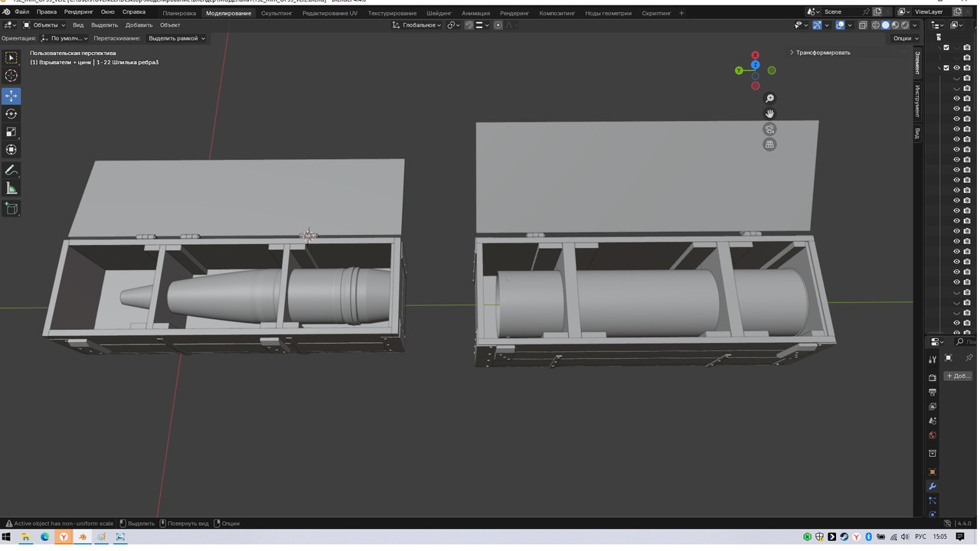Switch to material preview shading
Viewport: 980px width, 551px height.
point(895,25)
